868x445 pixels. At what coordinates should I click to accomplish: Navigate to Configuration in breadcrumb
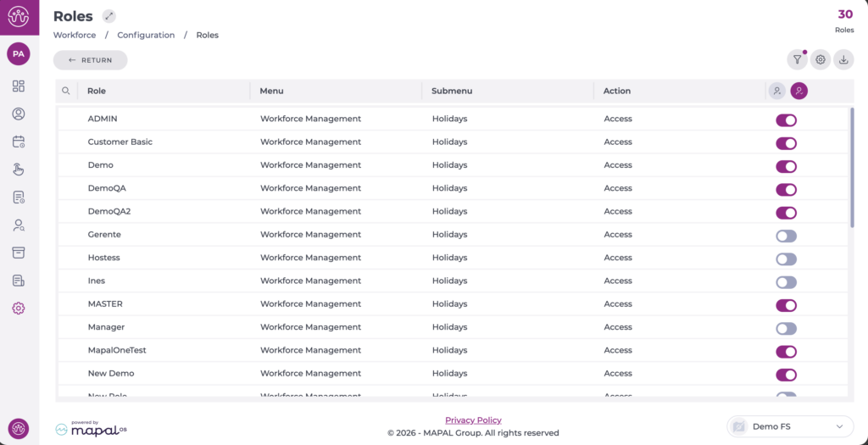[146, 36]
